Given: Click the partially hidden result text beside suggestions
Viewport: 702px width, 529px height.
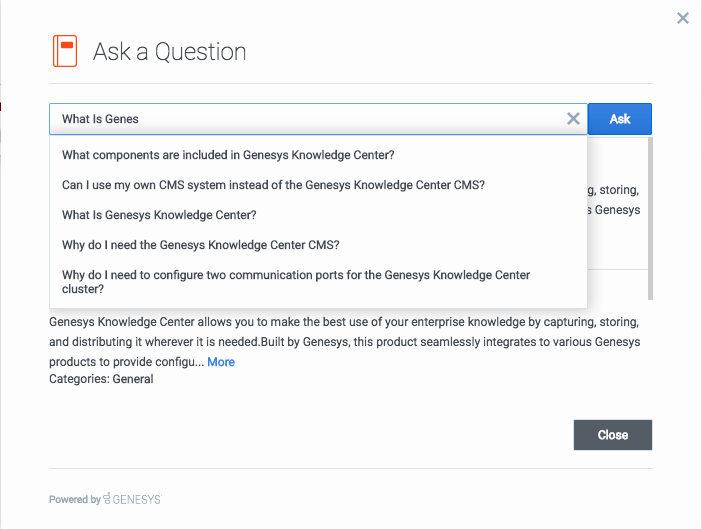Looking at the screenshot, I should [615, 200].
